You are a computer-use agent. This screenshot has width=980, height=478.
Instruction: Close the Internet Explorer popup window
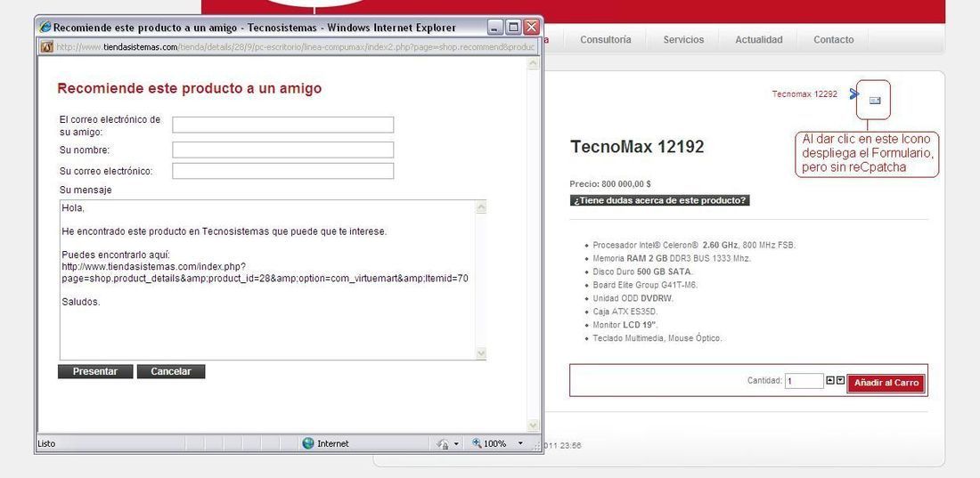tap(531, 27)
